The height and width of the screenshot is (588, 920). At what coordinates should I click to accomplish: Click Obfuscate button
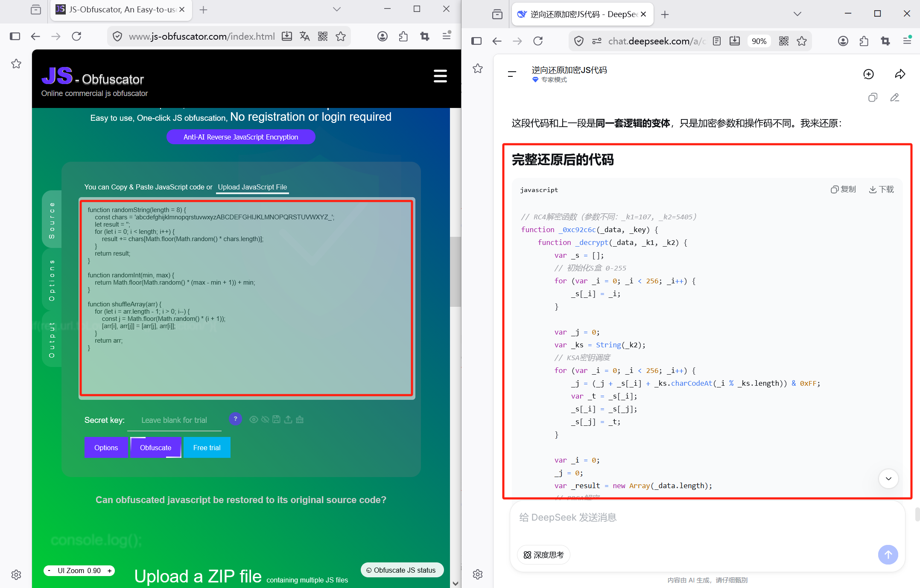click(156, 448)
